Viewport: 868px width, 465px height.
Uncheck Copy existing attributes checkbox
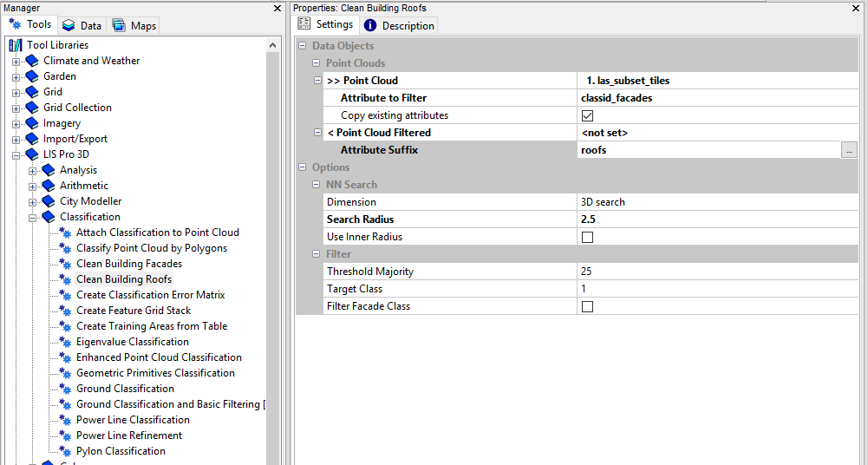(x=587, y=115)
